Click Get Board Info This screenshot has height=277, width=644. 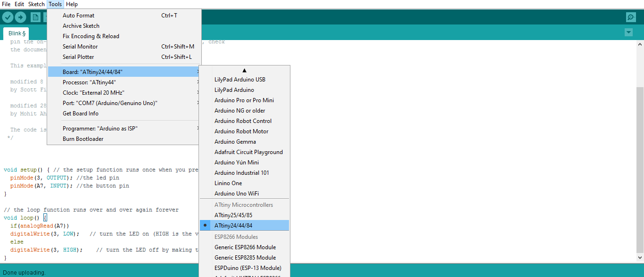tap(124, 114)
